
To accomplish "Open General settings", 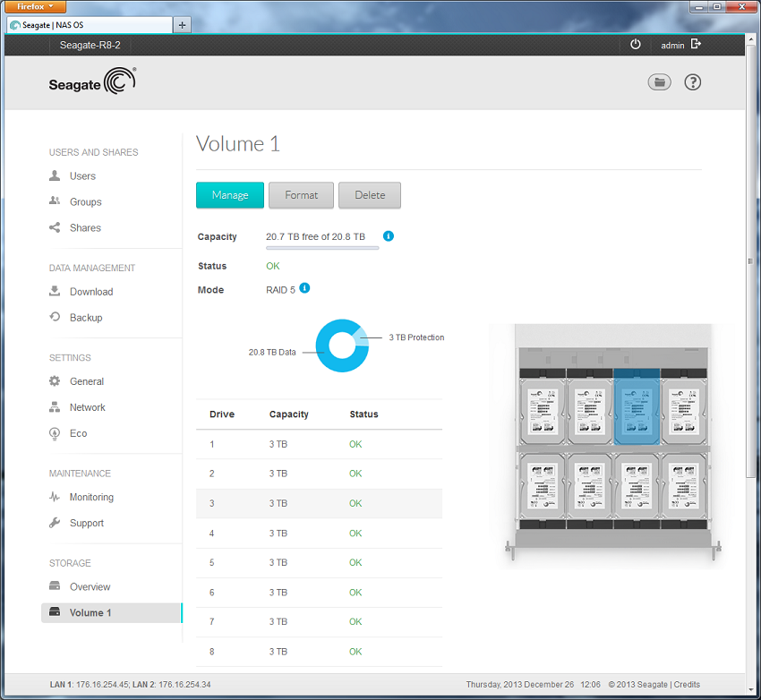I will (x=87, y=381).
